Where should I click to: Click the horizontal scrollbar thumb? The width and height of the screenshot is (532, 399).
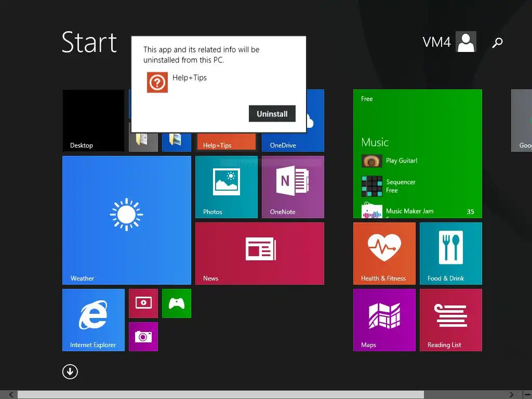[x=220, y=395]
